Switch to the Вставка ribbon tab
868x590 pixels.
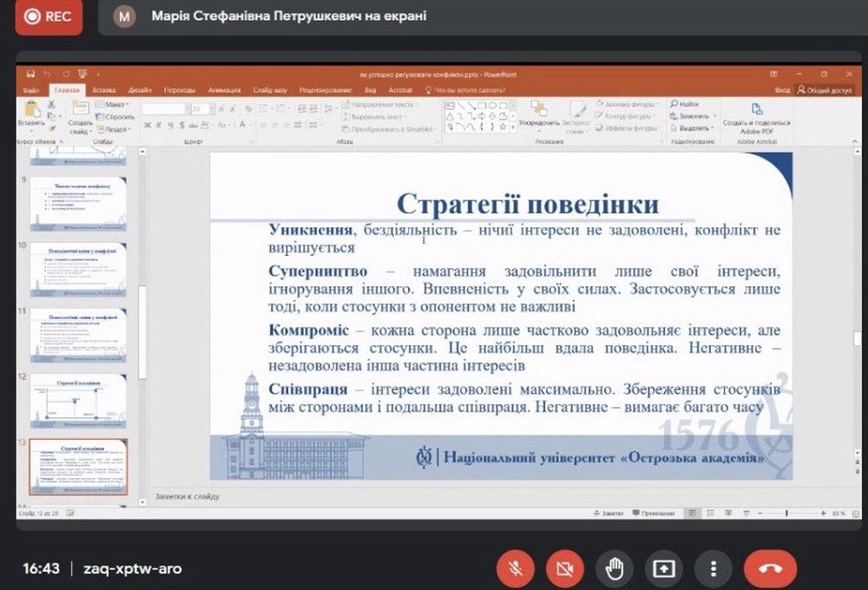pyautogui.click(x=104, y=89)
